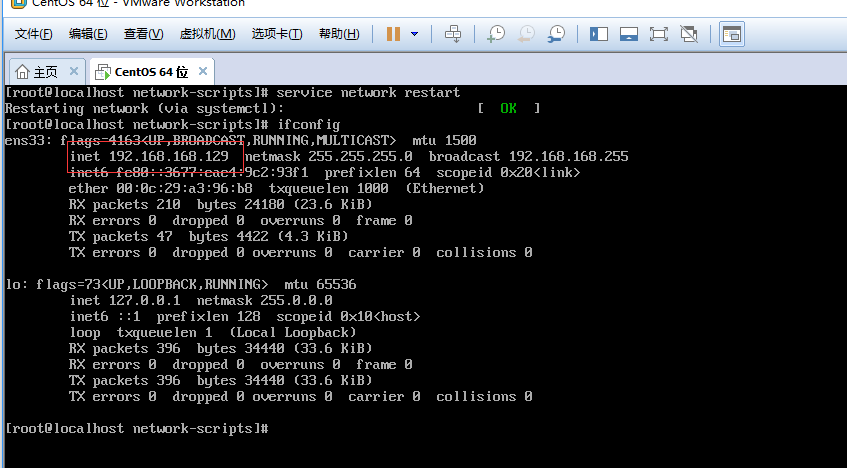
Task: Open the snapshot manager icon
Action: tap(556, 34)
